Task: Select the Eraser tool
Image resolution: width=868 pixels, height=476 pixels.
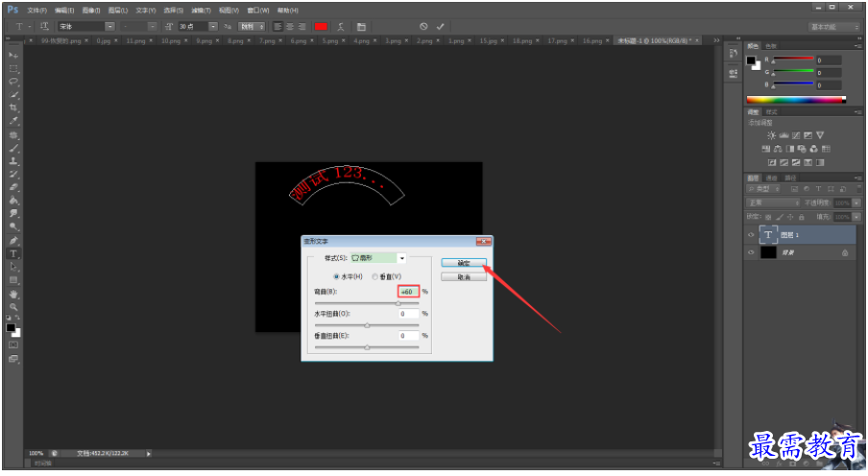Action: (13, 187)
